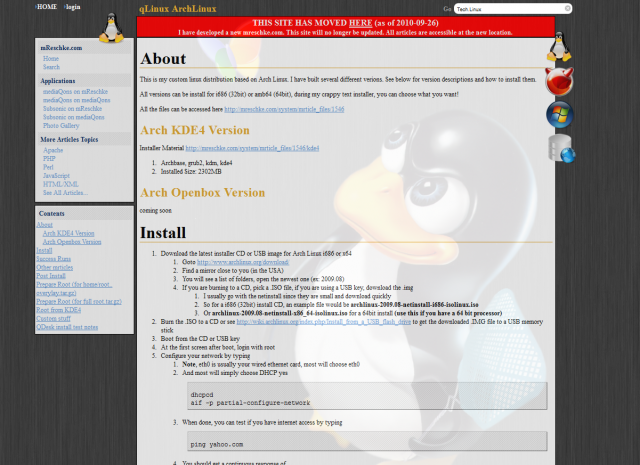
Task: Click the database with globe icon
Action: 562,148
